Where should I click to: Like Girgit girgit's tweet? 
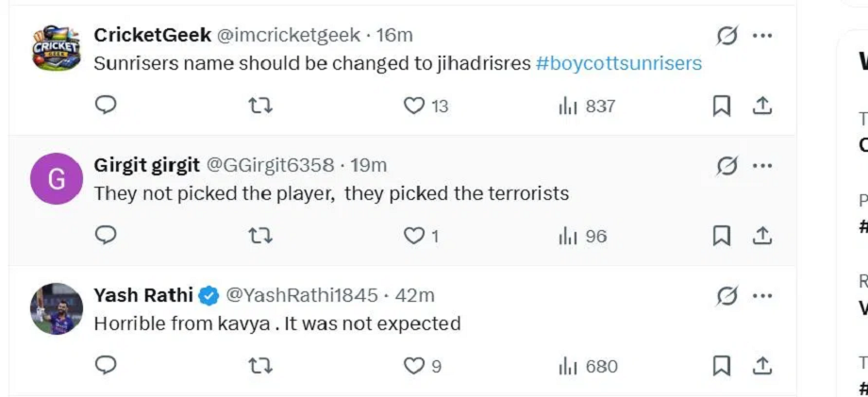[x=414, y=236]
